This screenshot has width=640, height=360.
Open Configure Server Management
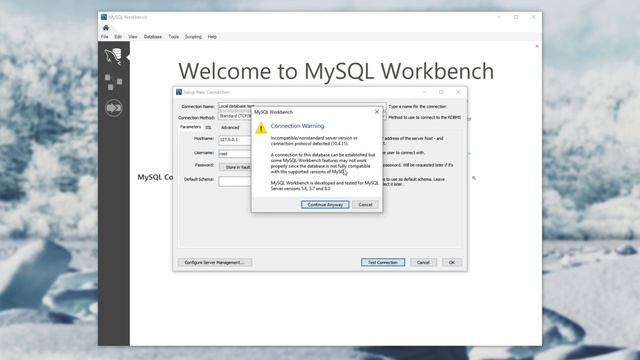[x=215, y=262]
